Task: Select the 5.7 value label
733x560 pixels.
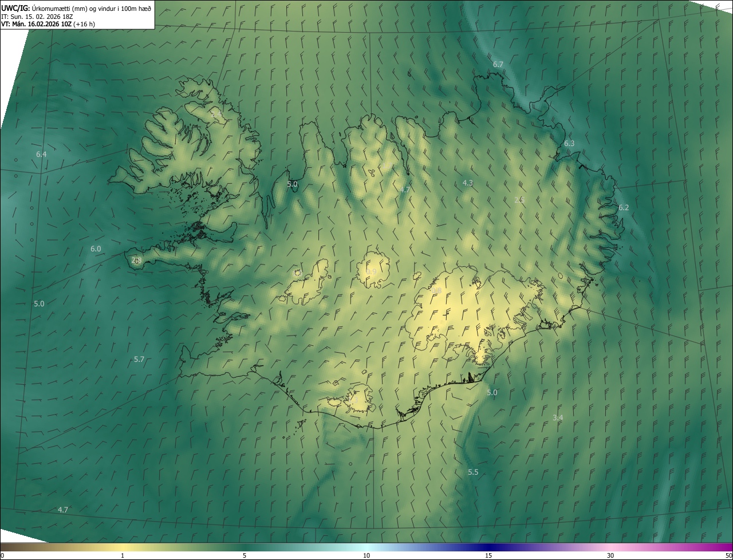Action: [139, 359]
